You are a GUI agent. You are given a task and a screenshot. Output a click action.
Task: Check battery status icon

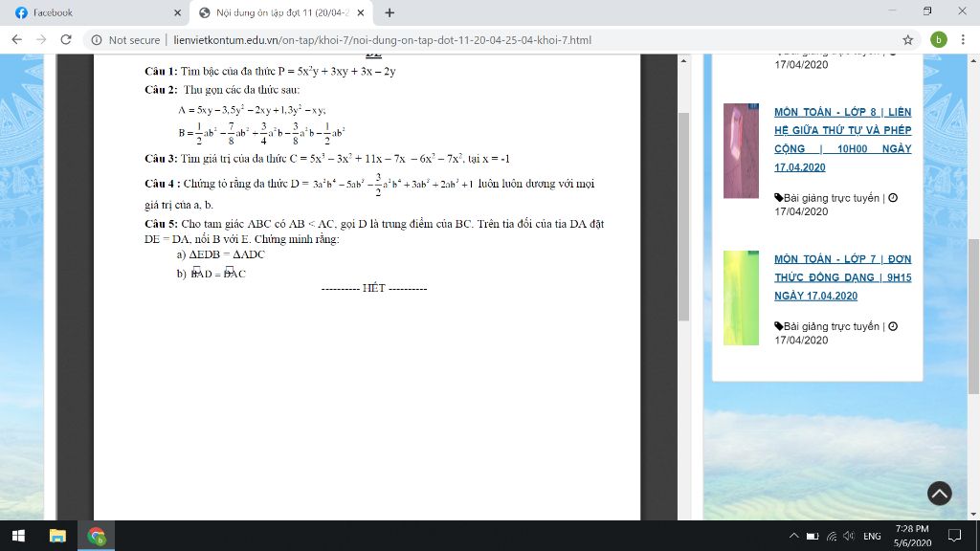tap(813, 536)
